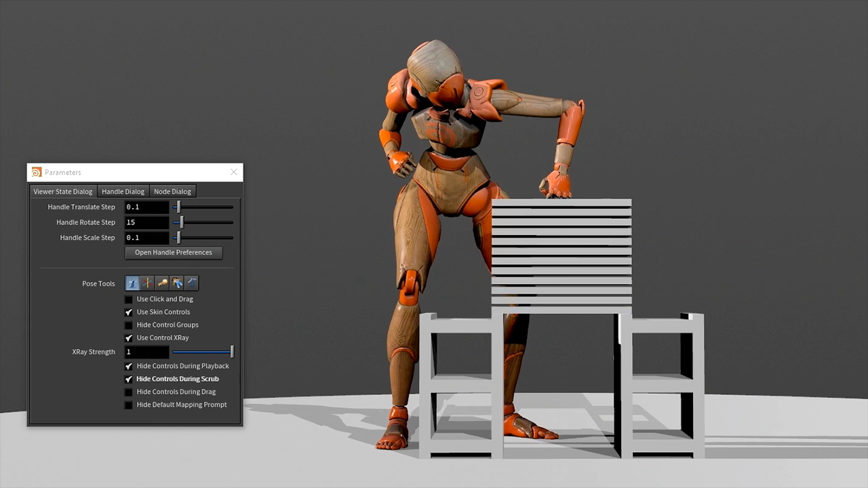Uncheck Use Control XRay
Screen dimensions: 868x488
click(129, 338)
